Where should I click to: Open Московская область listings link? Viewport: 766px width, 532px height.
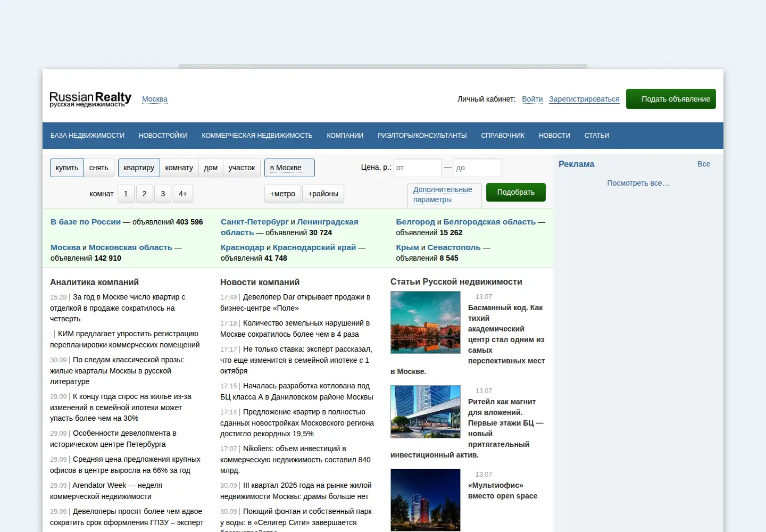(130, 247)
